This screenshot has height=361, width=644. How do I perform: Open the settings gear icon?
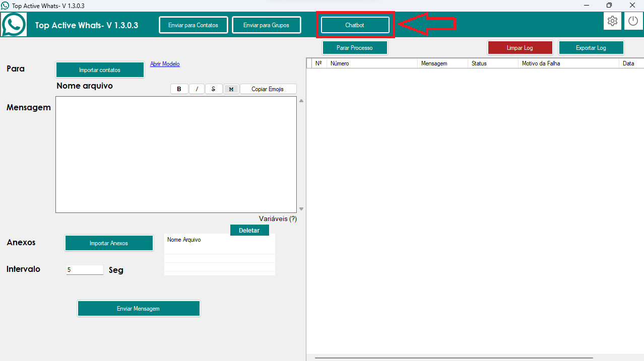tap(613, 21)
